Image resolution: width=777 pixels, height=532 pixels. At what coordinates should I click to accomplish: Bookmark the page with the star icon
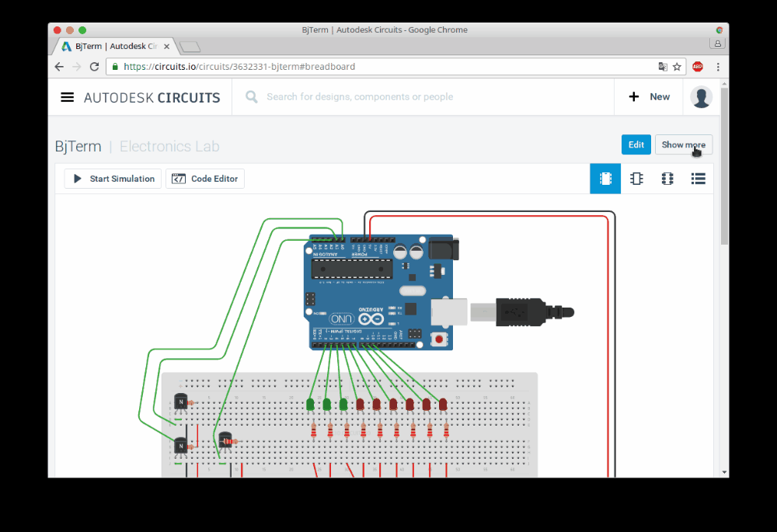677,67
